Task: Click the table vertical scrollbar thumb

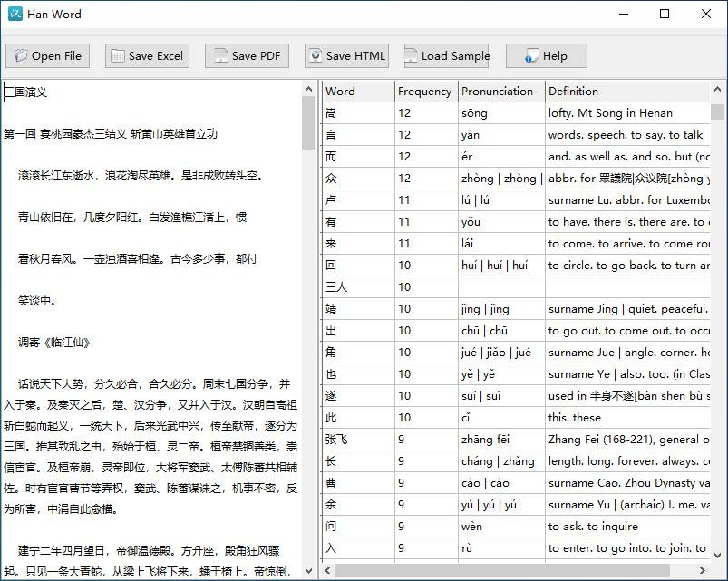Action: tap(717, 111)
